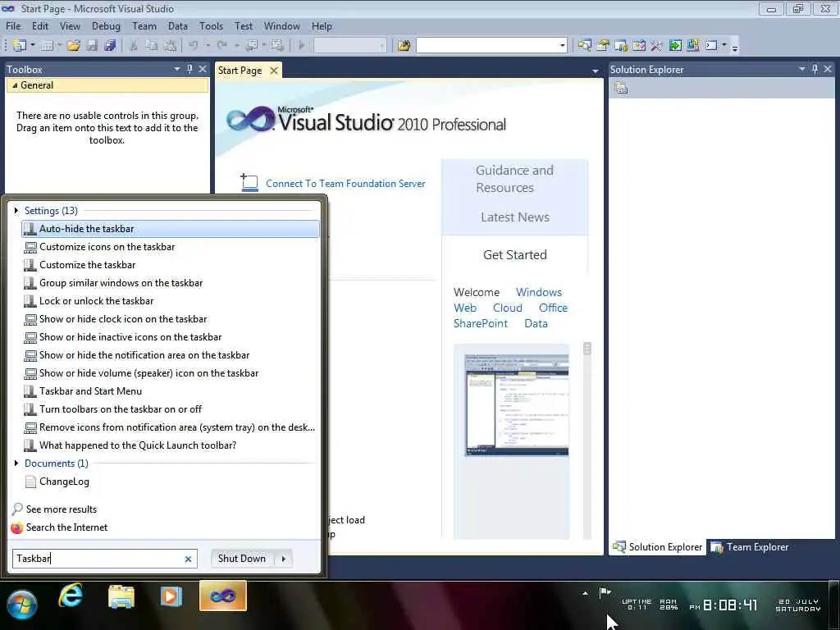Open the SharePoint link on Start Page
This screenshot has width=840, height=630.
point(481,323)
